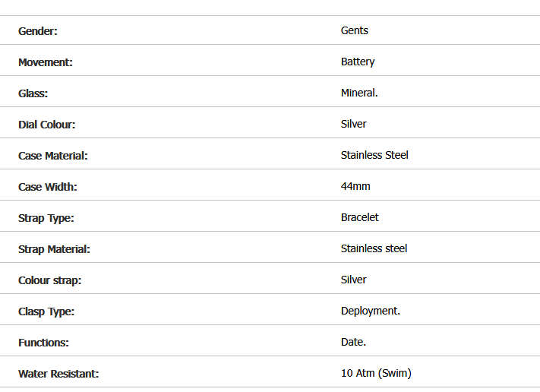This screenshot has width=540, height=392.
Task: Click the Case Material label
Action: point(53,156)
